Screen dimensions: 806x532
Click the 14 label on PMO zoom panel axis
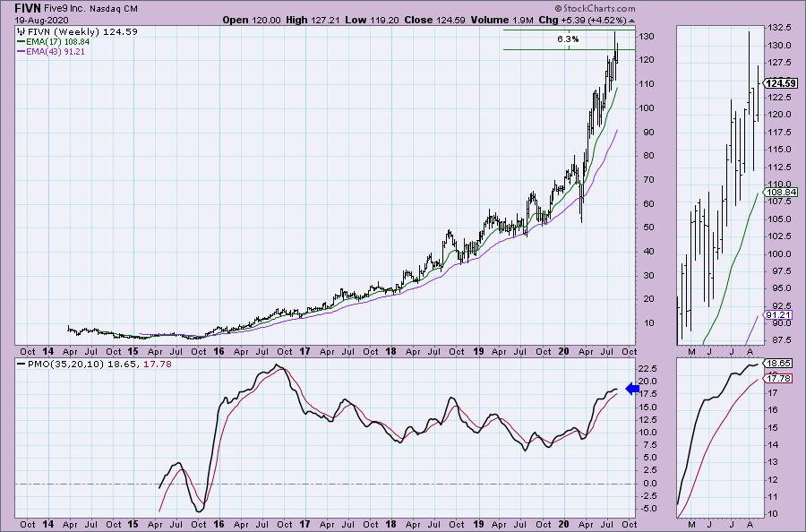pos(771,445)
